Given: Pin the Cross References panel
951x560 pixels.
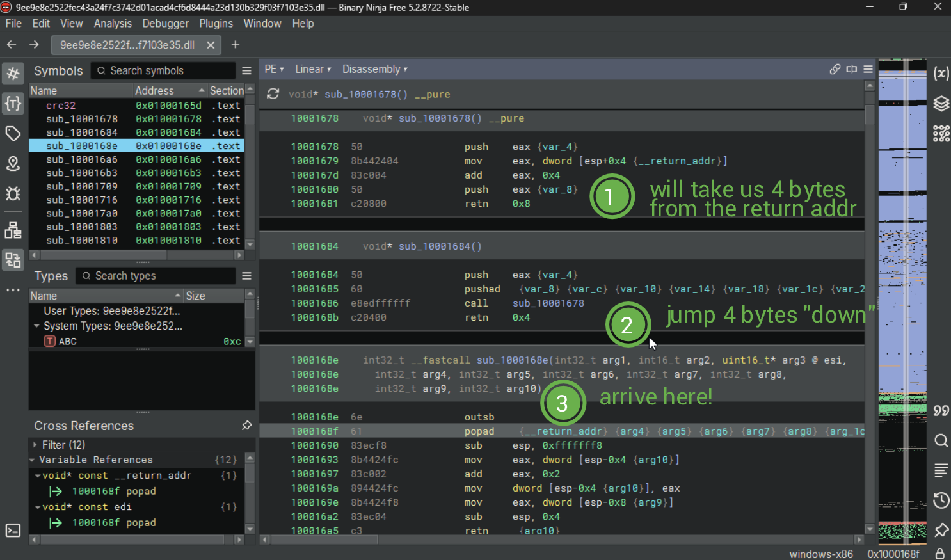Looking at the screenshot, I should 247,425.
